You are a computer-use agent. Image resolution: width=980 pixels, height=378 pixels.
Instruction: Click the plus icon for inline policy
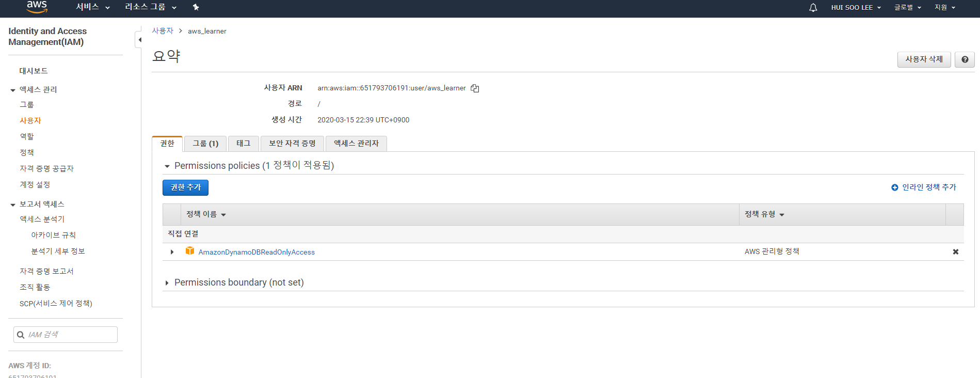894,187
